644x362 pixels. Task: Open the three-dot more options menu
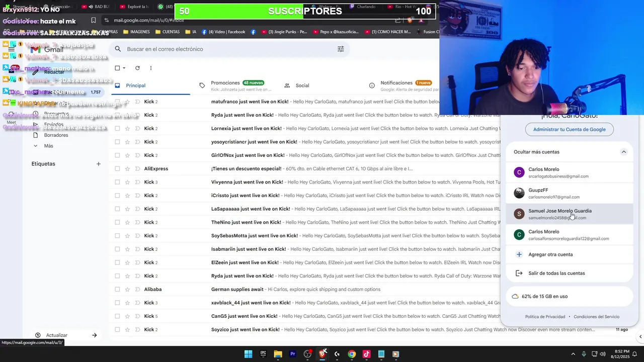coord(150,68)
